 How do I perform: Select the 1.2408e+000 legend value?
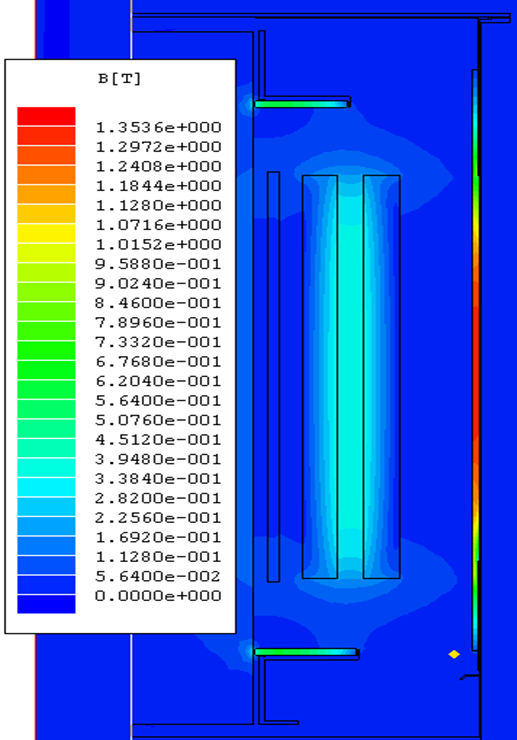point(159,167)
